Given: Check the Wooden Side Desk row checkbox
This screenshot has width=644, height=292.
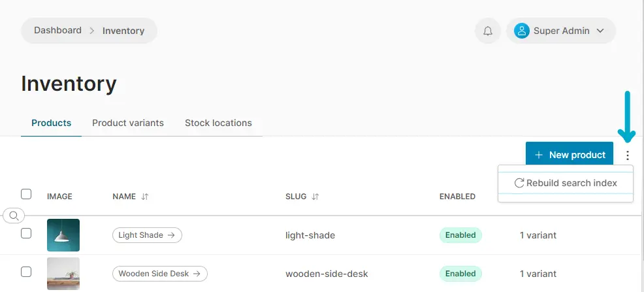Looking at the screenshot, I should [26, 272].
